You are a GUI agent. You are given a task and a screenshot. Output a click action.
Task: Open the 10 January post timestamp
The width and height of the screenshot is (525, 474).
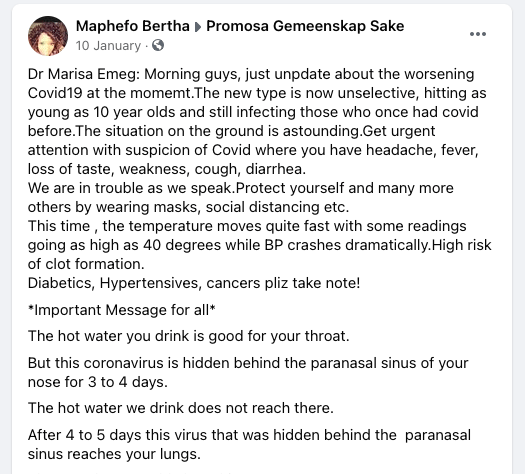click(x=108, y=46)
